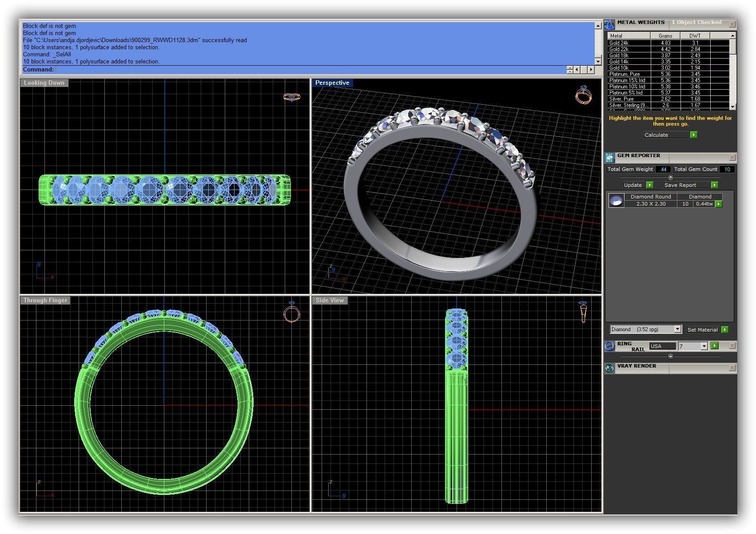Select the Platinum 15% Irid row
Viewport: 756px width, 534px height.
(x=668, y=80)
